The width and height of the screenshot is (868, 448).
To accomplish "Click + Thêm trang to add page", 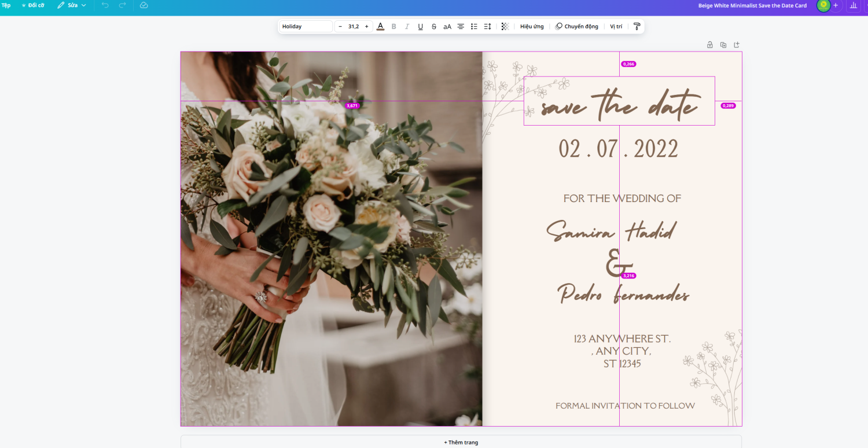I will tap(461, 442).
